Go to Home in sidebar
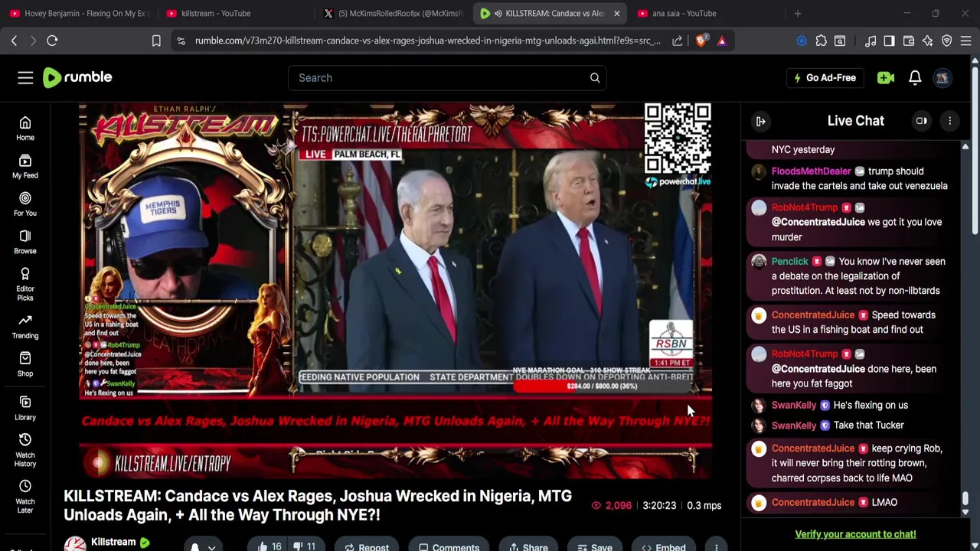980x551 pixels. click(25, 129)
